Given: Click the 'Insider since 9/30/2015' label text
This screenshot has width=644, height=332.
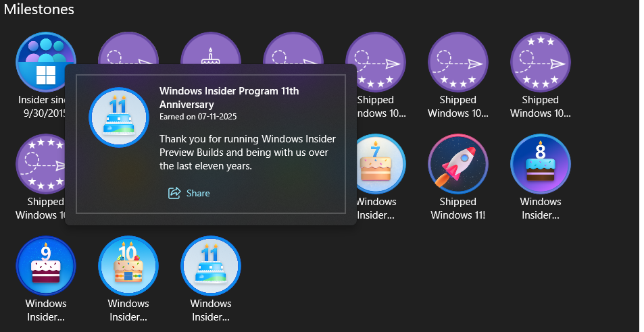Looking at the screenshot, I should [41, 107].
